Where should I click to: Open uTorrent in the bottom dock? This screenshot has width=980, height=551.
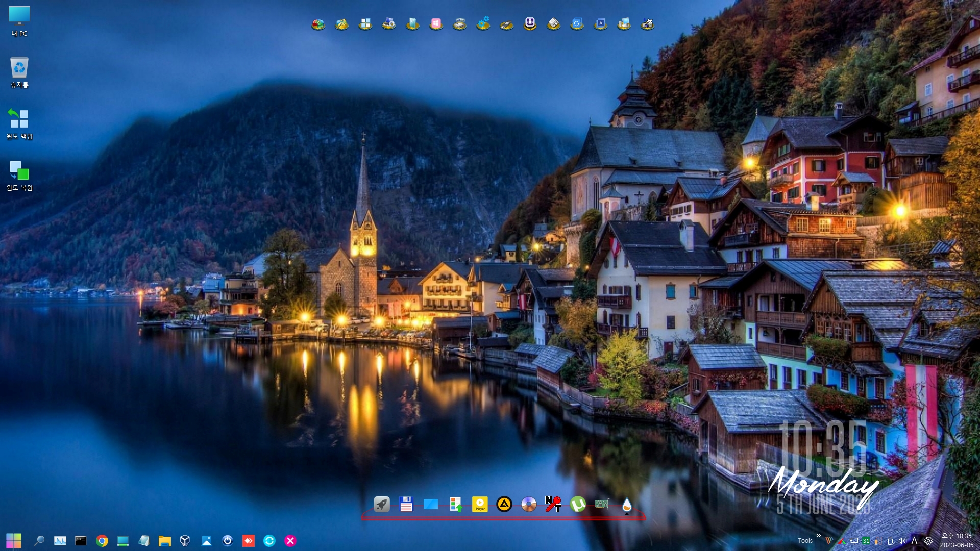click(x=578, y=505)
